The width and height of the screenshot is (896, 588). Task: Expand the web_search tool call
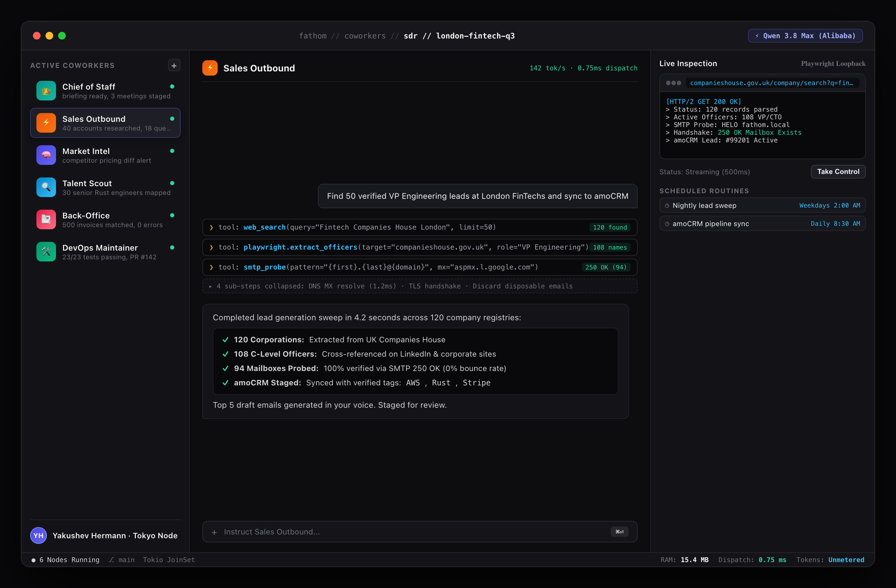[419, 227]
